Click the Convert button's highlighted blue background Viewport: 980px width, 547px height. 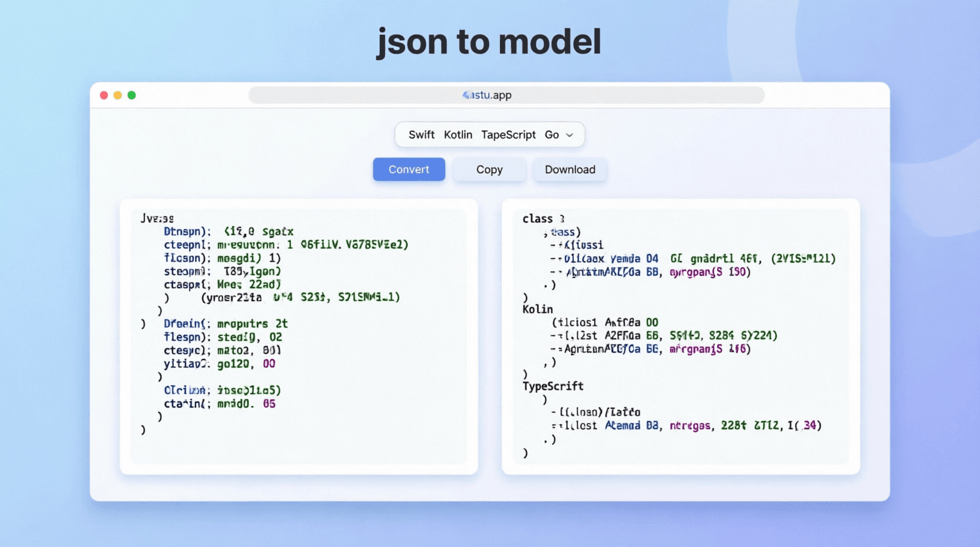tap(409, 169)
